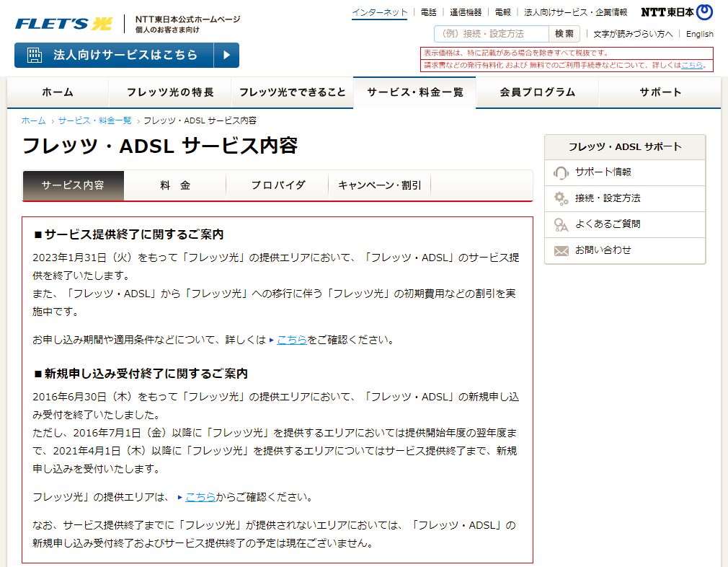This screenshot has height=567, width=728.
Task: Click こちら link for 提供エリア
Action: pyautogui.click(x=200, y=497)
